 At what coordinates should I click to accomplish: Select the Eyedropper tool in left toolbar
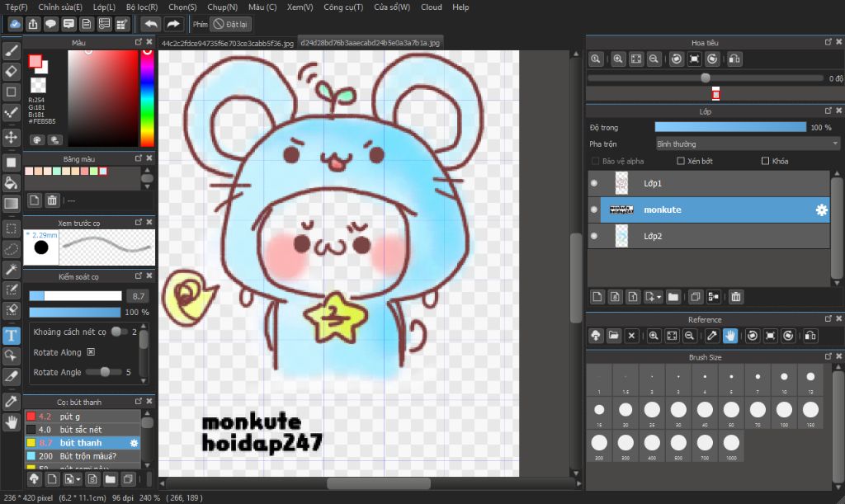click(x=12, y=401)
